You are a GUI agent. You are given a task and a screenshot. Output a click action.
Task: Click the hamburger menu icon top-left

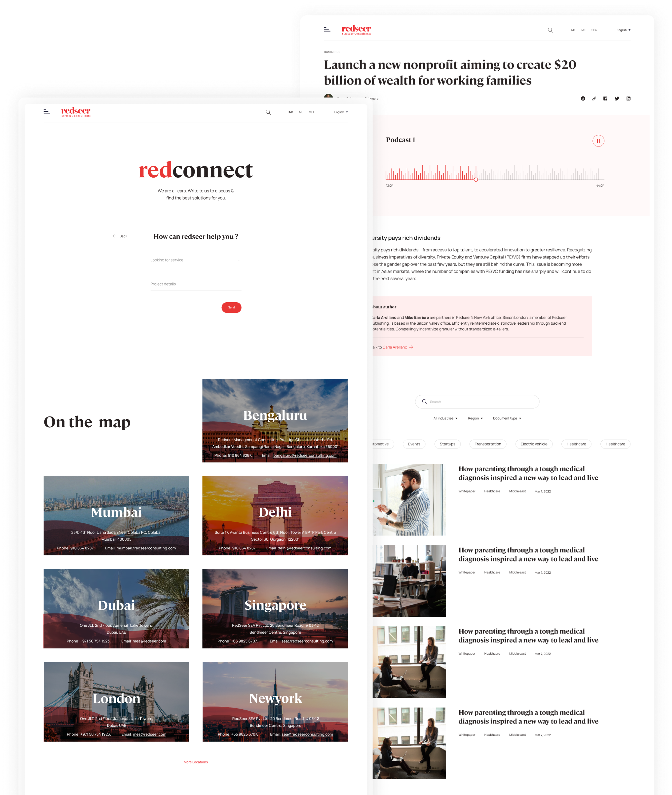click(x=47, y=111)
